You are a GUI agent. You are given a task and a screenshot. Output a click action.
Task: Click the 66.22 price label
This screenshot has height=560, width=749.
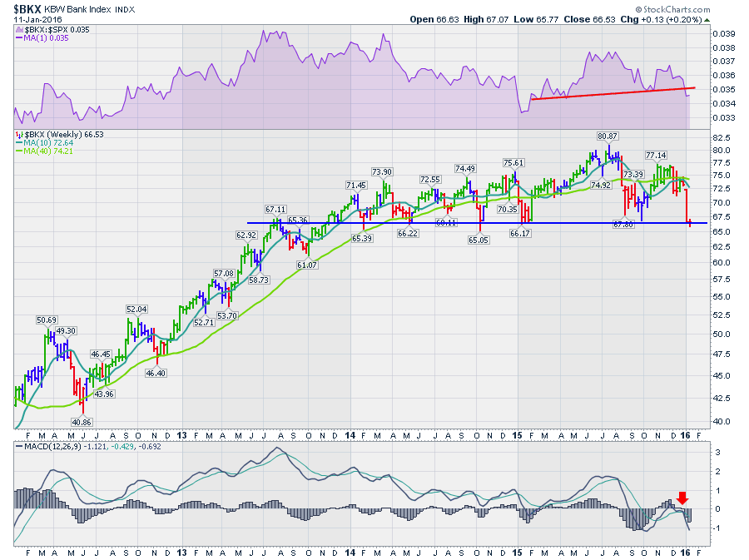408,233
